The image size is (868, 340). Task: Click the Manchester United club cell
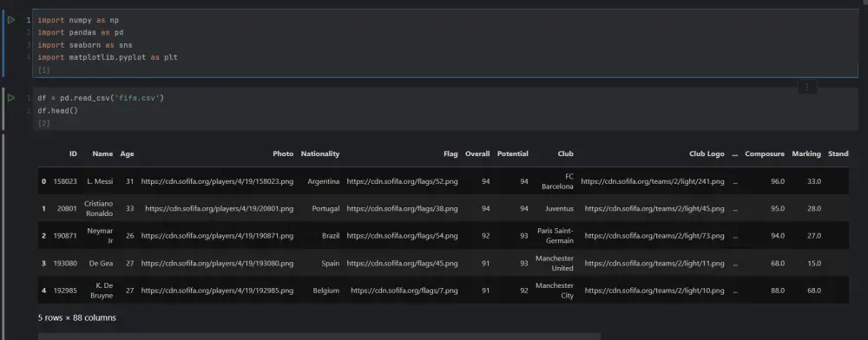(x=555, y=263)
